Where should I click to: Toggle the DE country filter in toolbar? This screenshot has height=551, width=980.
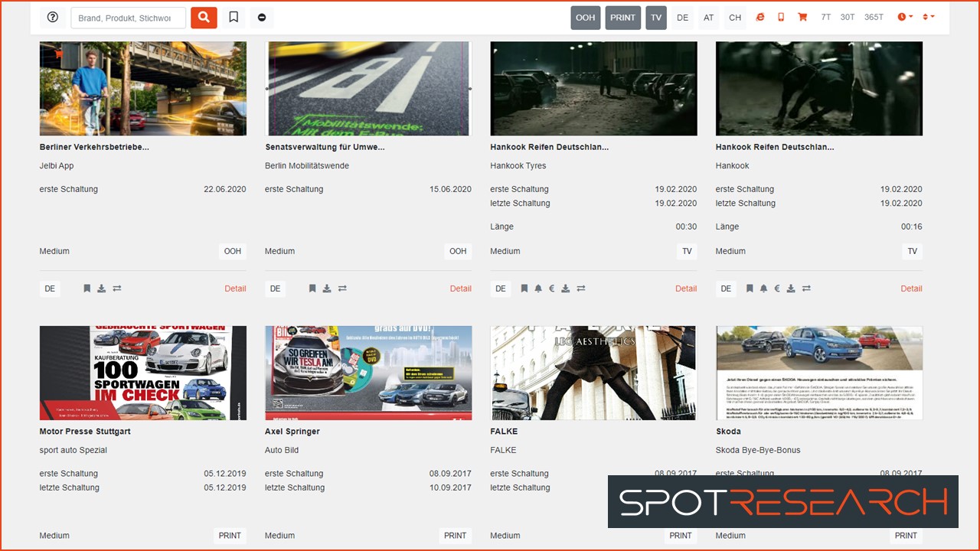[683, 18]
